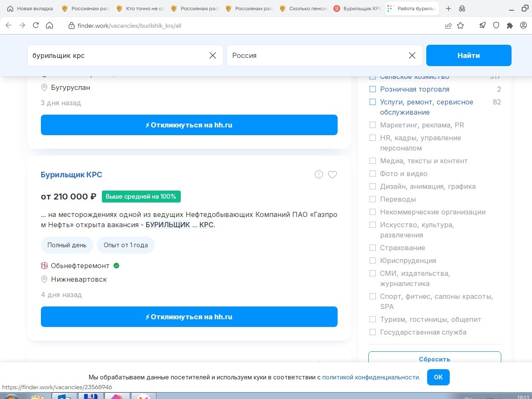Viewport: 532px width, 399px height.
Task: Enable the Маркетинг, реклама, PR filter
Action: coord(373,125)
